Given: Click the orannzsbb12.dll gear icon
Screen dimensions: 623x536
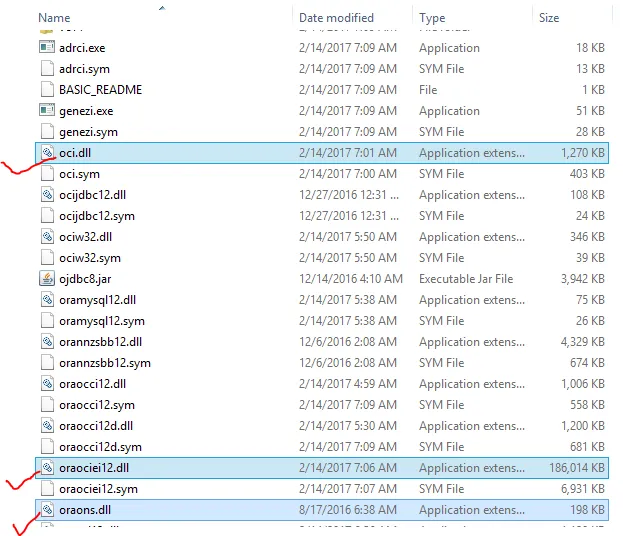Looking at the screenshot, I should [x=47, y=342].
